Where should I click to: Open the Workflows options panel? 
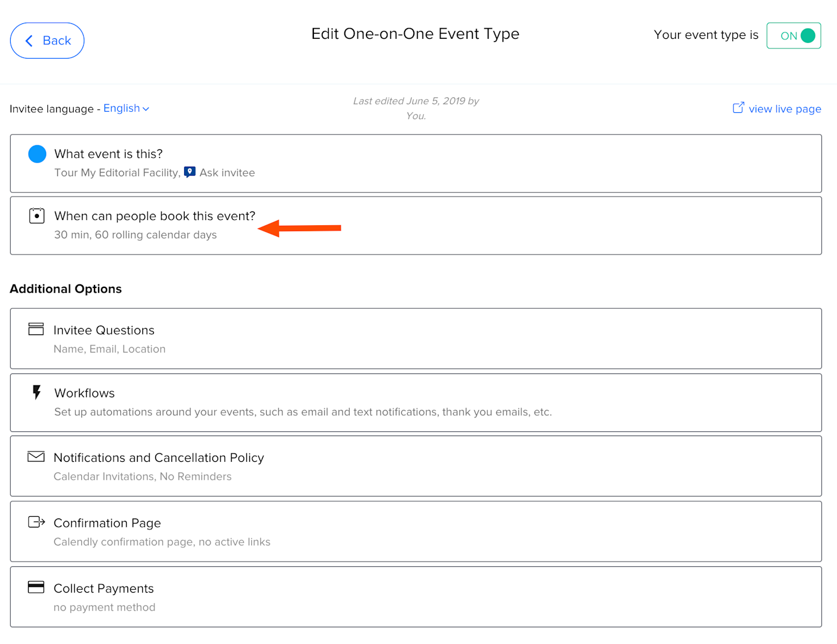point(416,402)
